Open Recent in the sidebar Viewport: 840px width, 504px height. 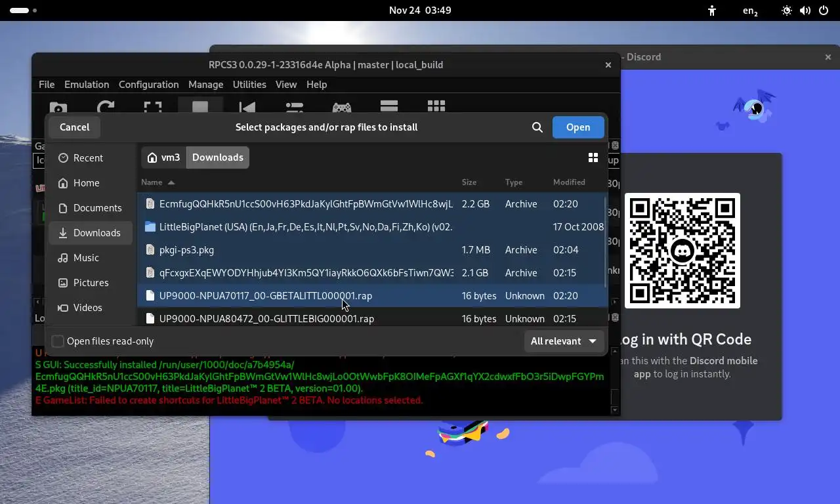(89, 158)
